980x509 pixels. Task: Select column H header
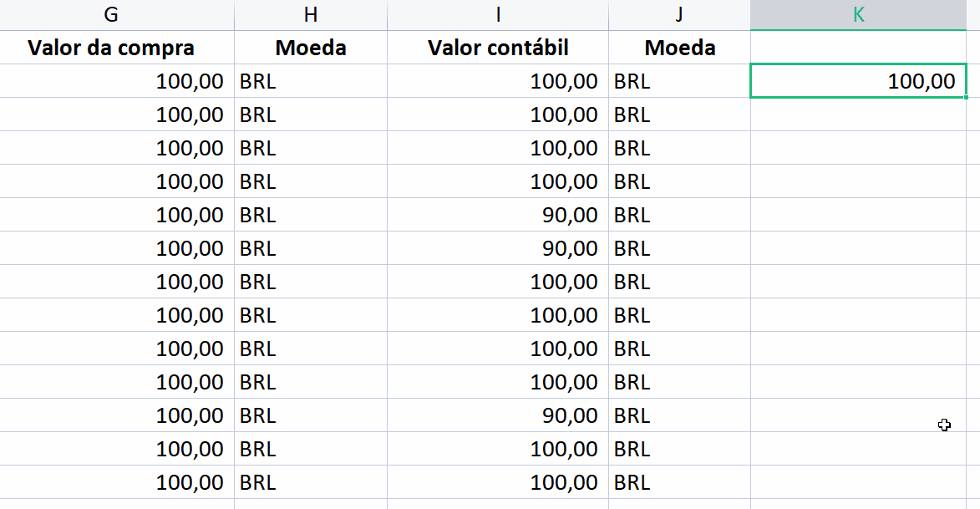pos(311,14)
